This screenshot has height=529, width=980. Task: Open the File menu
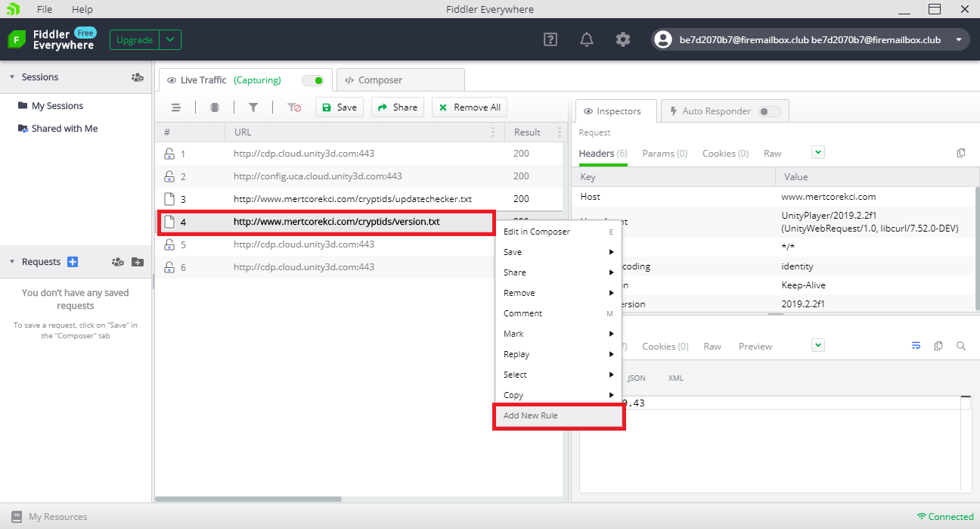[x=45, y=9]
